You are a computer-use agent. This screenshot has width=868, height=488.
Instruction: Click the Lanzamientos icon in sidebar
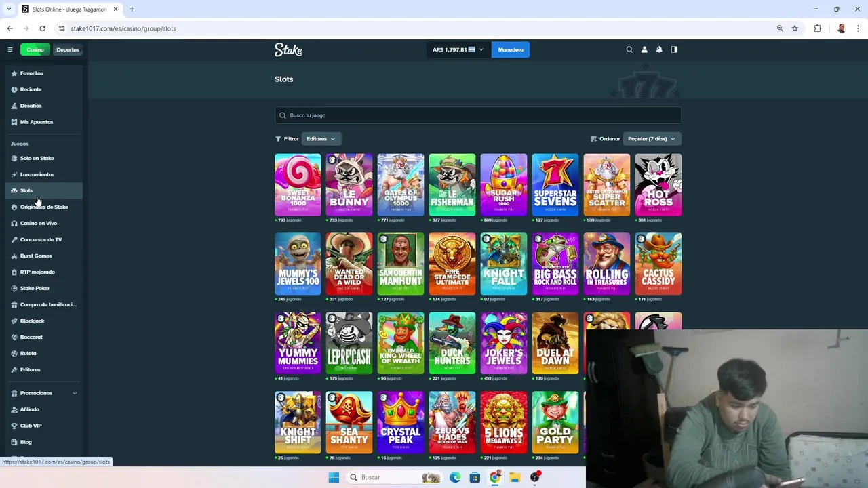14,174
